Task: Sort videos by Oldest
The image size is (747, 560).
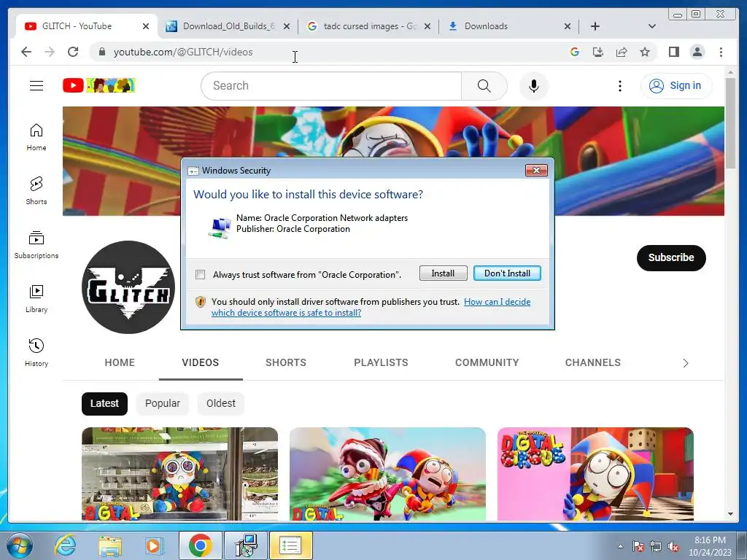Action: click(220, 403)
